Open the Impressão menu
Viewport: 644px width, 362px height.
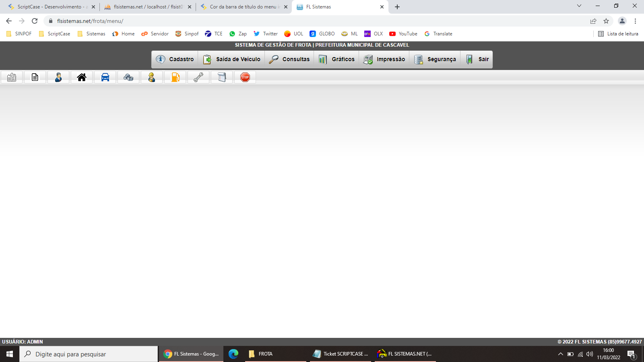[x=384, y=59]
